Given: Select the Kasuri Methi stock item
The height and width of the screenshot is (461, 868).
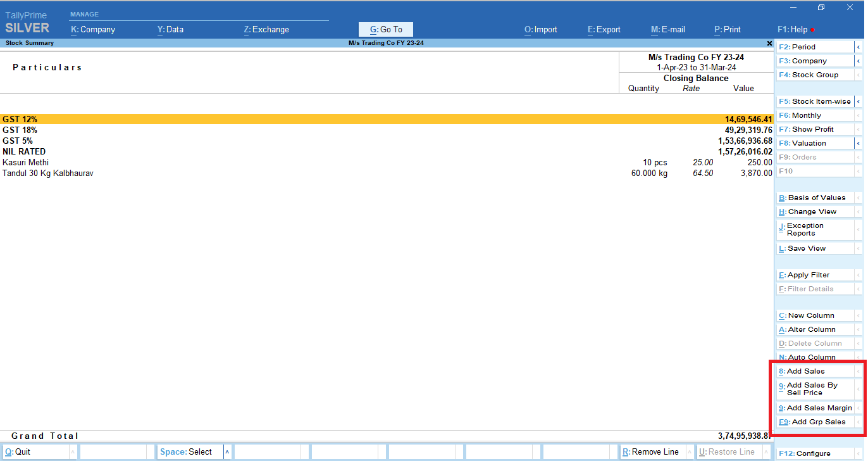Looking at the screenshot, I should click(25, 162).
